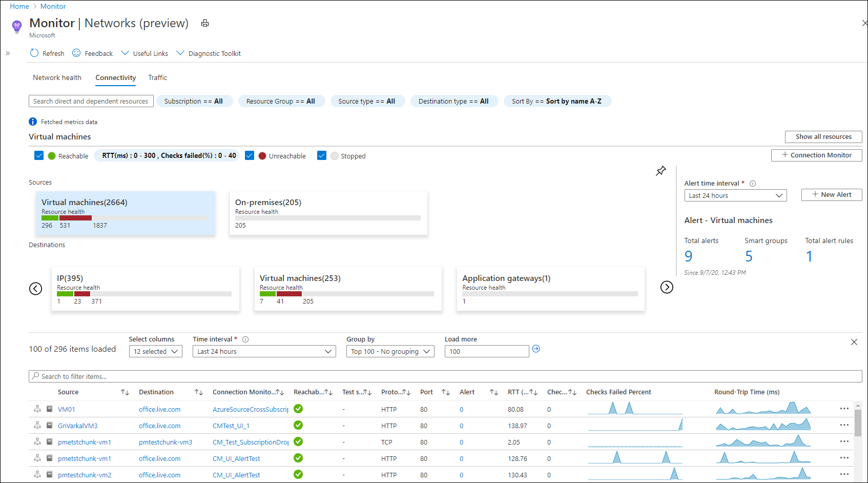The image size is (868, 483).
Task: Expand the Group by dropdown
Action: (x=390, y=351)
